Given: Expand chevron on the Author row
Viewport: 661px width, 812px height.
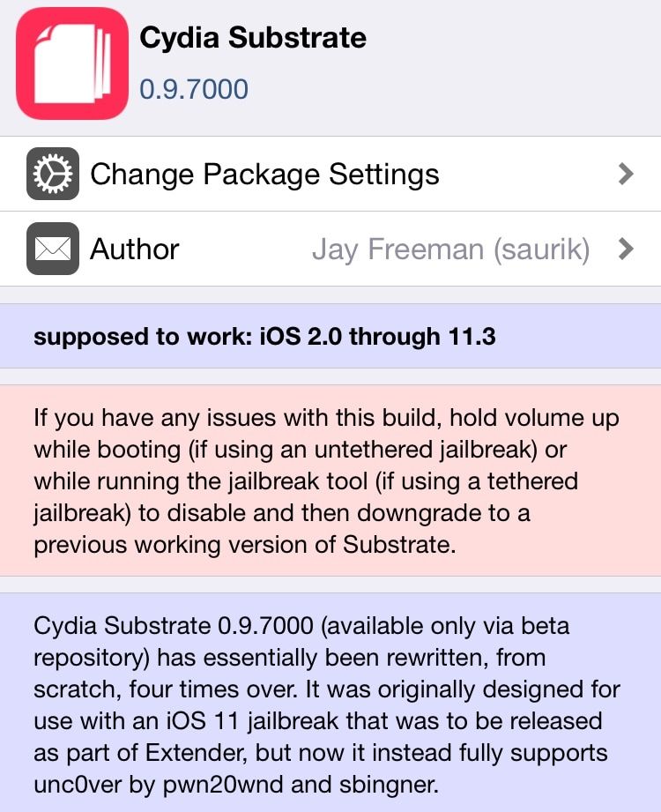Looking at the screenshot, I should point(626,250).
